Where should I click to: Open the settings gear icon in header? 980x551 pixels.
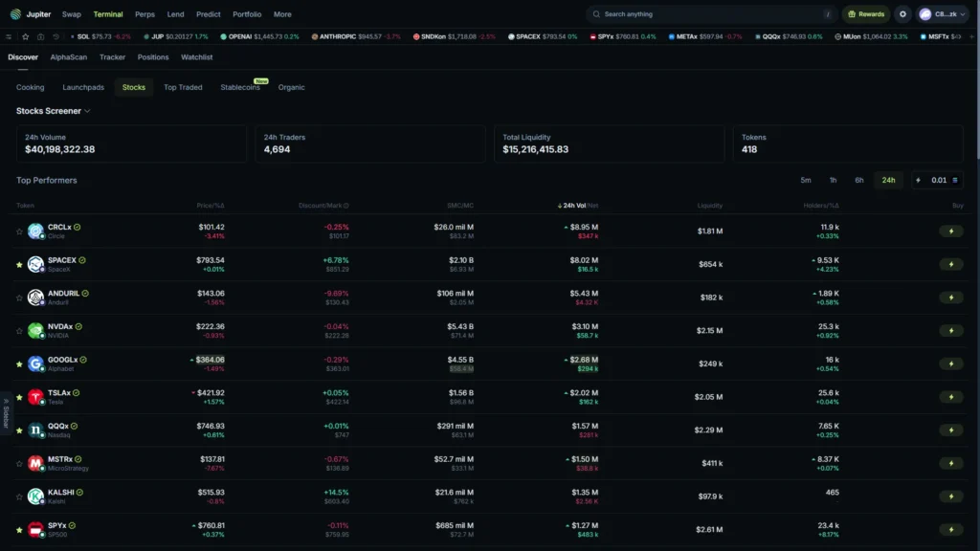point(902,14)
